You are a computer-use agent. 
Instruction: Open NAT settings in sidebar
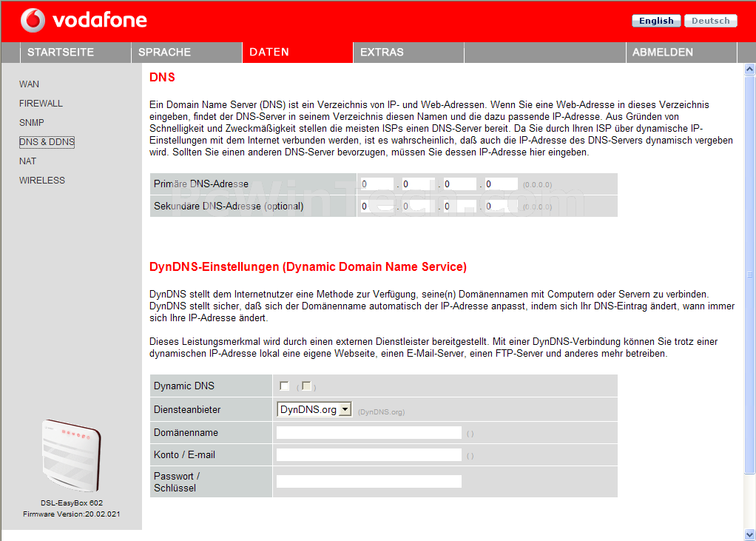(27, 161)
